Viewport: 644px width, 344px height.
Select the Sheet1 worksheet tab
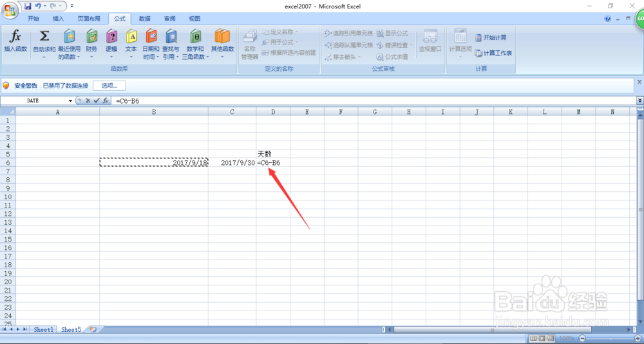(44, 330)
